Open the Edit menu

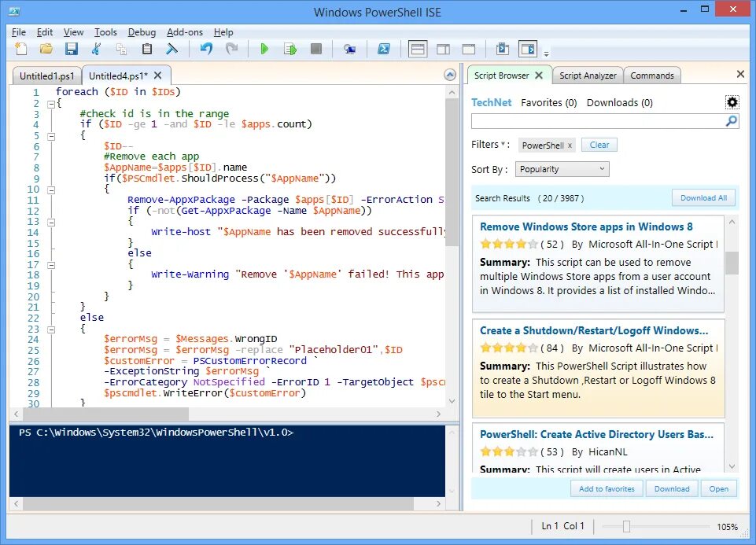point(45,32)
